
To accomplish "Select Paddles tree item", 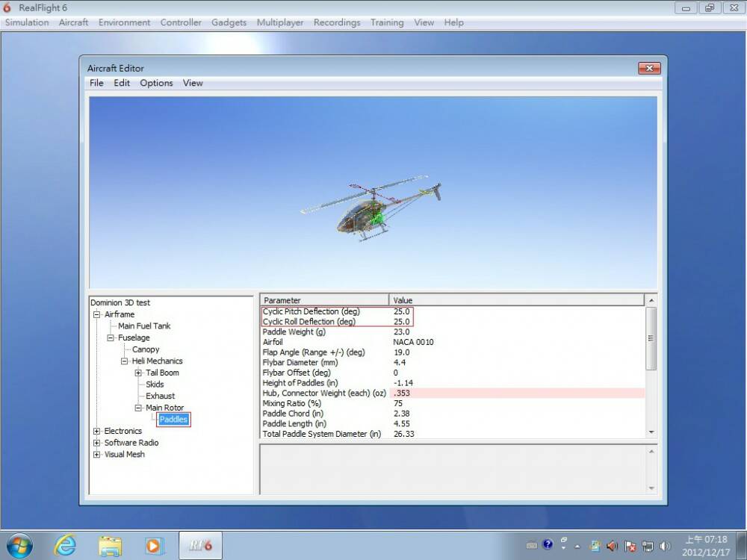I will tap(173, 420).
